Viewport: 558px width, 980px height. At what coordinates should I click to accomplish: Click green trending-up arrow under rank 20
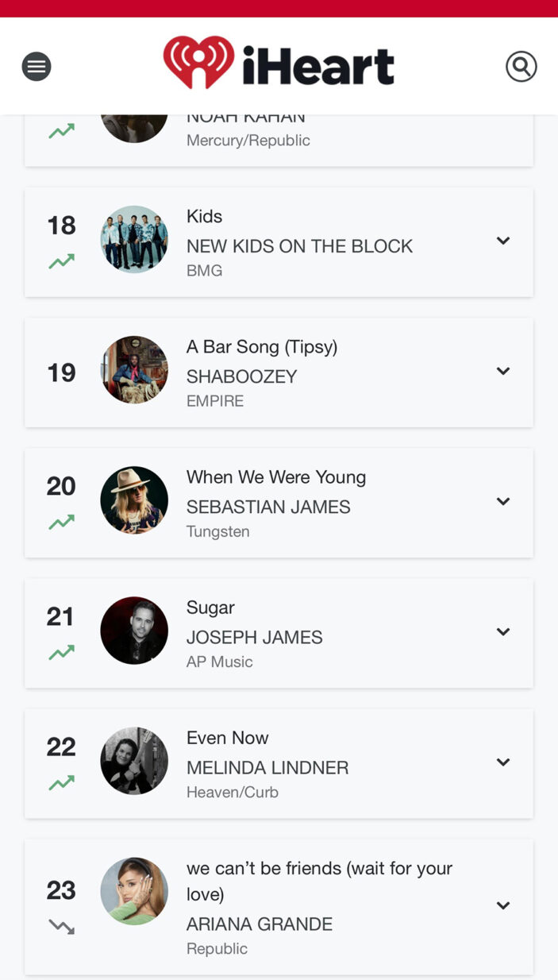[61, 522]
